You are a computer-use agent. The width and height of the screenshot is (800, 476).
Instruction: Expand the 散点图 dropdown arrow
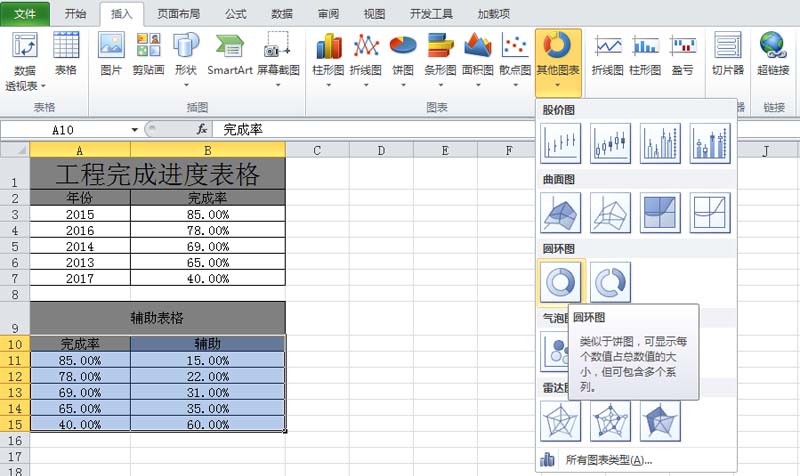pos(515,85)
